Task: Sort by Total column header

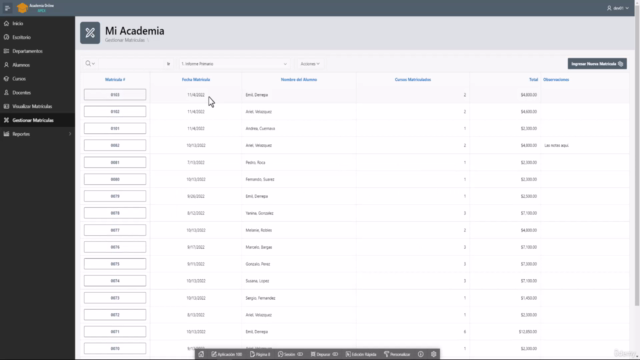Action: coord(533,80)
